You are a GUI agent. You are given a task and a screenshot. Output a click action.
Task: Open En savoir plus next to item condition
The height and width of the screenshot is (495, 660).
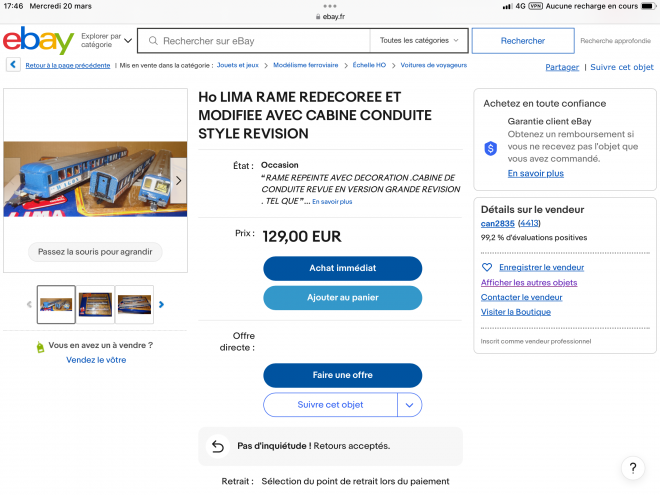point(332,202)
